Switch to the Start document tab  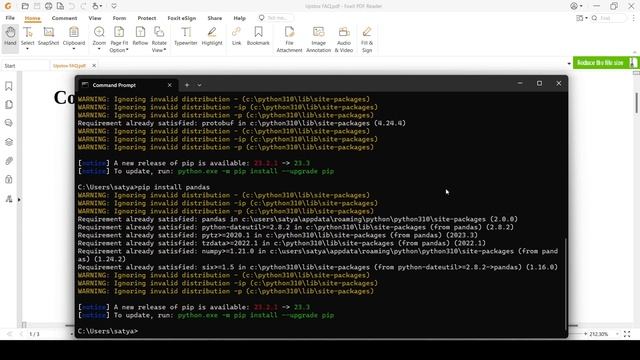pos(24,66)
